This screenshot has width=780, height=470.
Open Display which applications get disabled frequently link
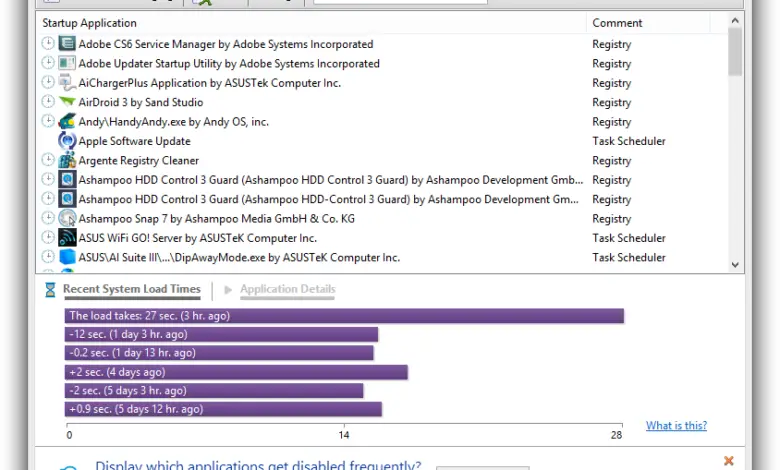(258, 465)
